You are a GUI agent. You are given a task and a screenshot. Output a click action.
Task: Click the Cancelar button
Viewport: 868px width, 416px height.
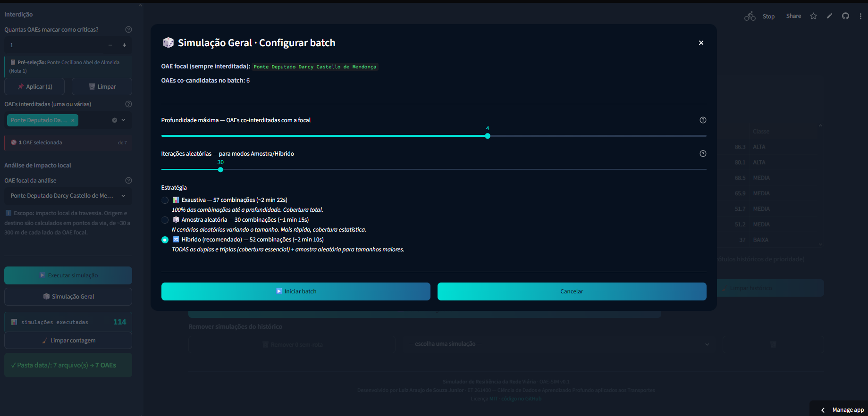click(x=572, y=291)
